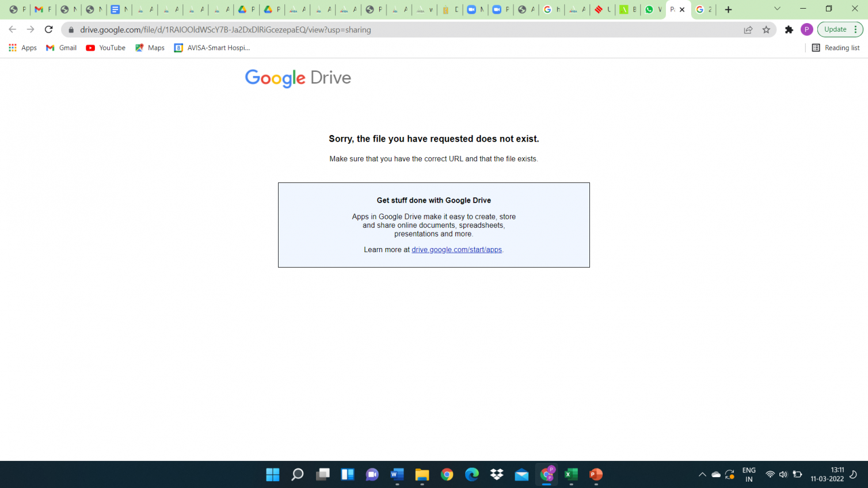This screenshot has width=868, height=488.
Task: Open the Gmail bookmark
Action: [x=61, y=48]
